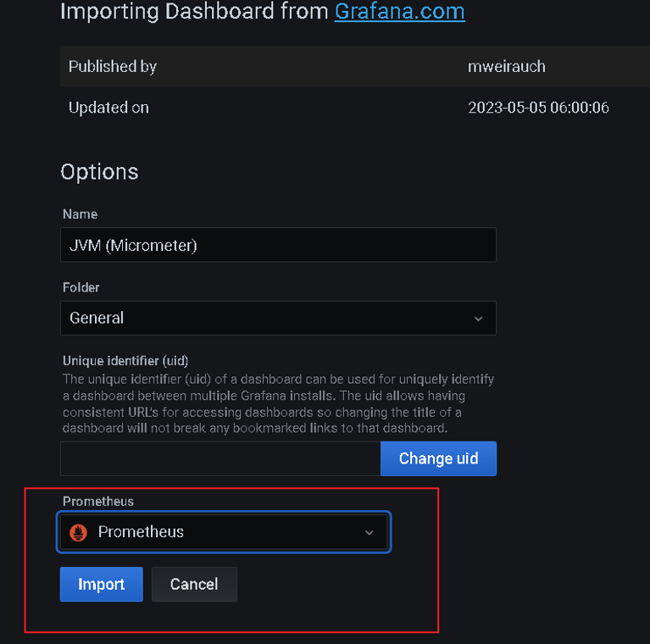Click the Published by row label

[113, 66]
